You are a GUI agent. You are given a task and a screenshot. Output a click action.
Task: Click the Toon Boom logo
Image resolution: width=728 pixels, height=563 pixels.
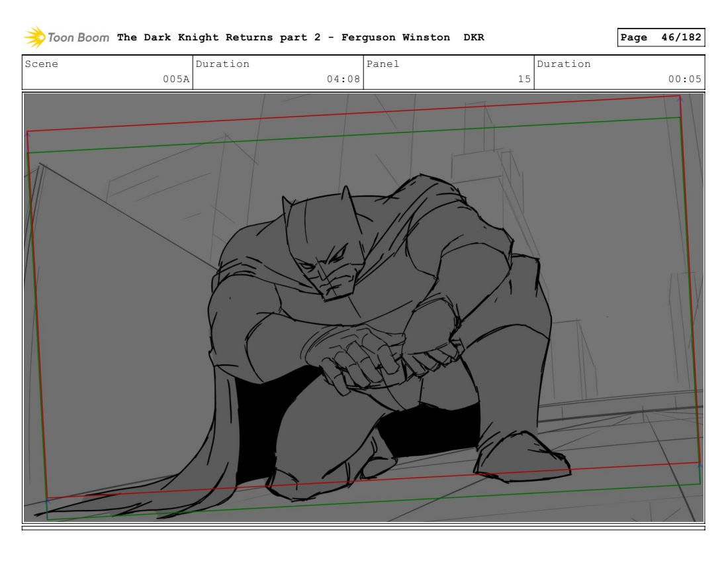tap(66, 37)
